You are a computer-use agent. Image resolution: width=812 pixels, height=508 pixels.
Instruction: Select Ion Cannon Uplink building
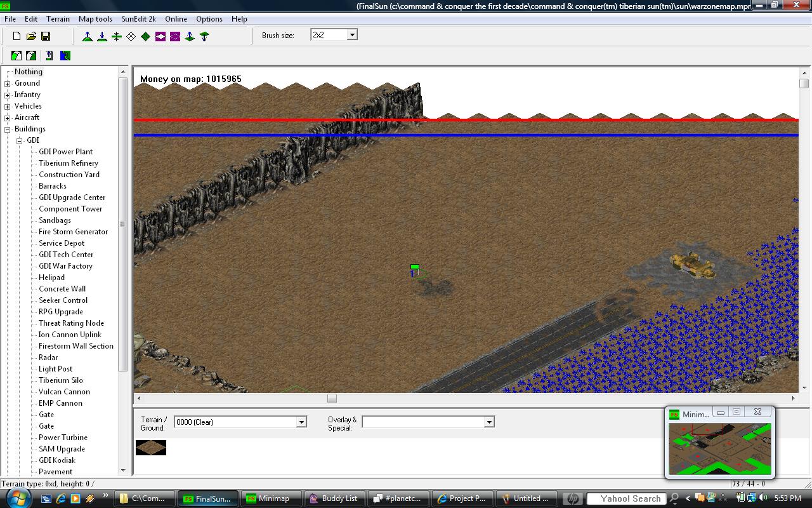tap(70, 335)
